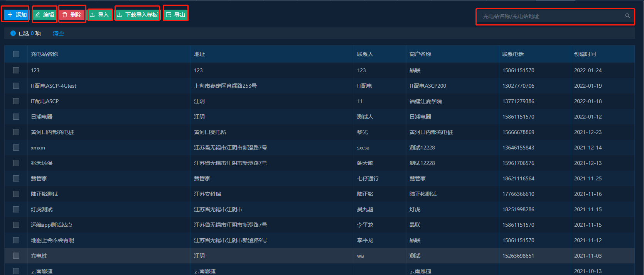
Task: Click the Edit (编辑) pencil button
Action: point(45,15)
